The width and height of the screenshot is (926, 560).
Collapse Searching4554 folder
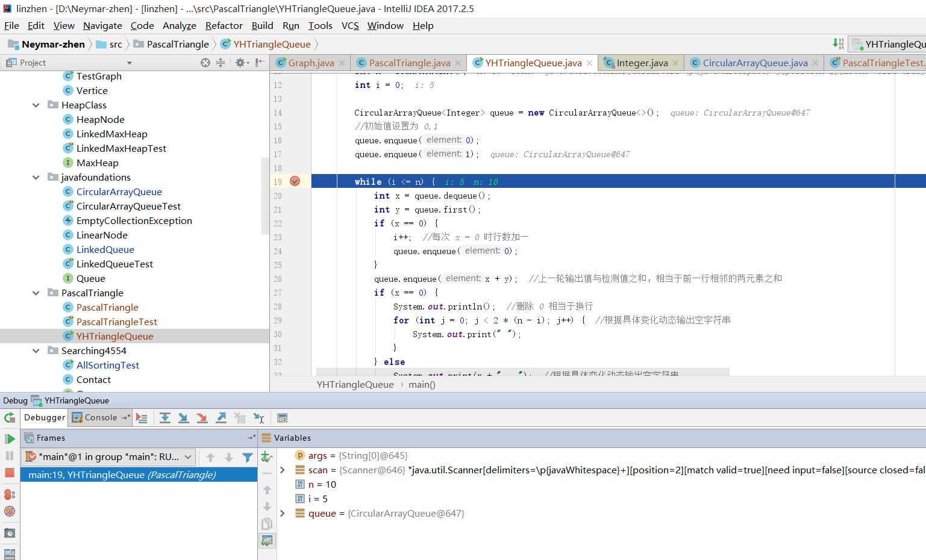pyautogui.click(x=36, y=351)
